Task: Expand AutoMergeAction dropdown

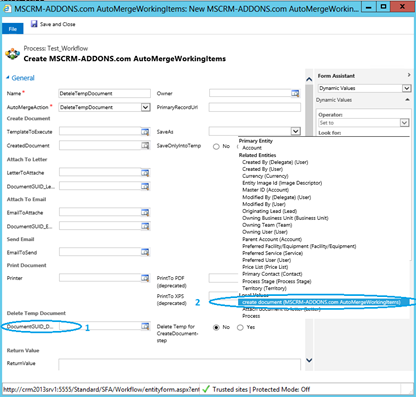Action: [145, 107]
